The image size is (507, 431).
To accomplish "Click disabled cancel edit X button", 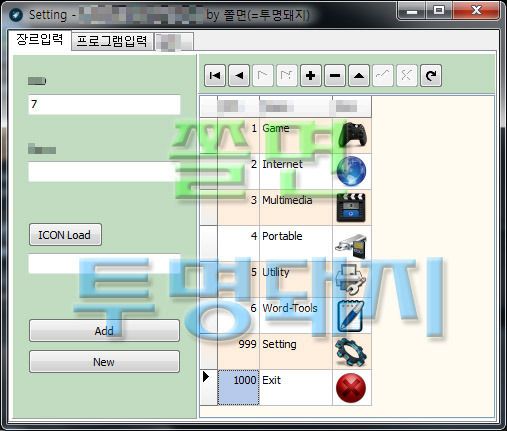I will click(x=407, y=76).
